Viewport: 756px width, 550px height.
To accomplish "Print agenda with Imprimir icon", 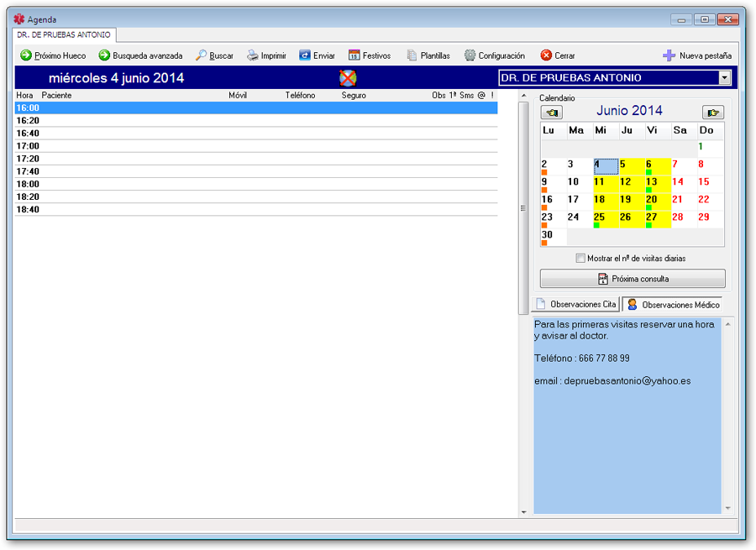I will (253, 55).
